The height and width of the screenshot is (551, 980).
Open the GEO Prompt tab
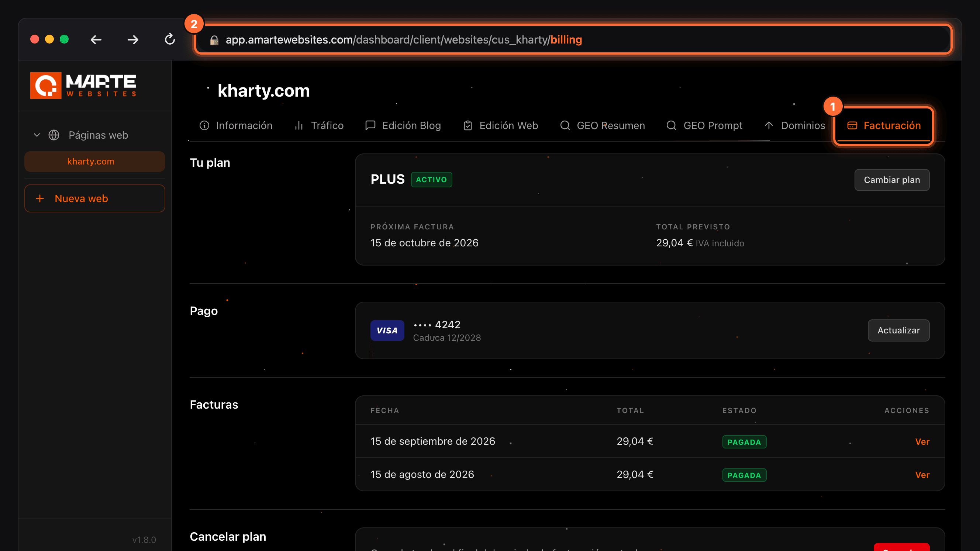[x=704, y=125]
